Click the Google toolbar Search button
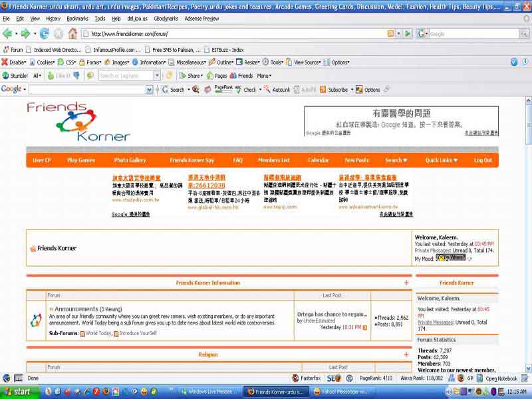 point(174,90)
